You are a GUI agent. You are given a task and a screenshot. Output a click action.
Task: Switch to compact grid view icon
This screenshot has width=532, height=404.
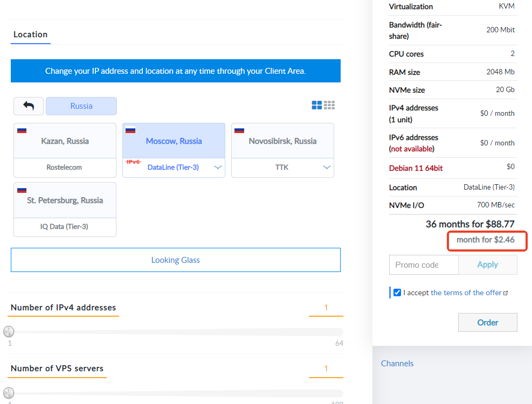[329, 106]
